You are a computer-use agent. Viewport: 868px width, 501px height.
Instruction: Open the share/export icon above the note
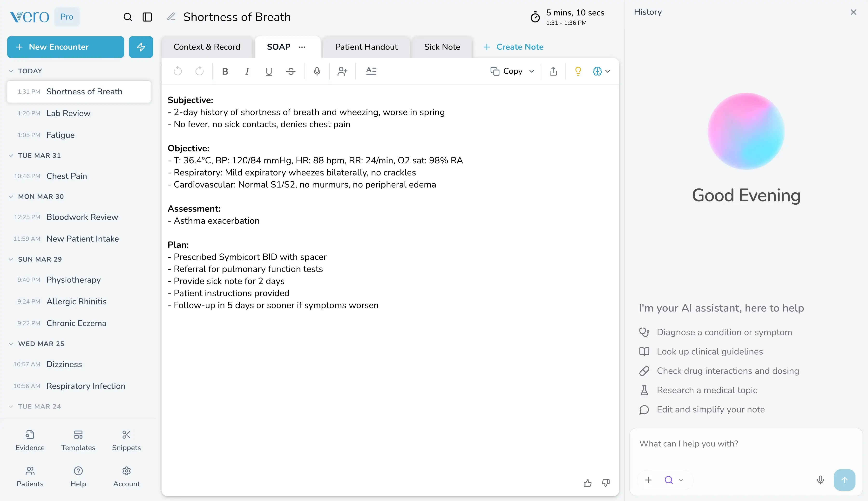[553, 71]
